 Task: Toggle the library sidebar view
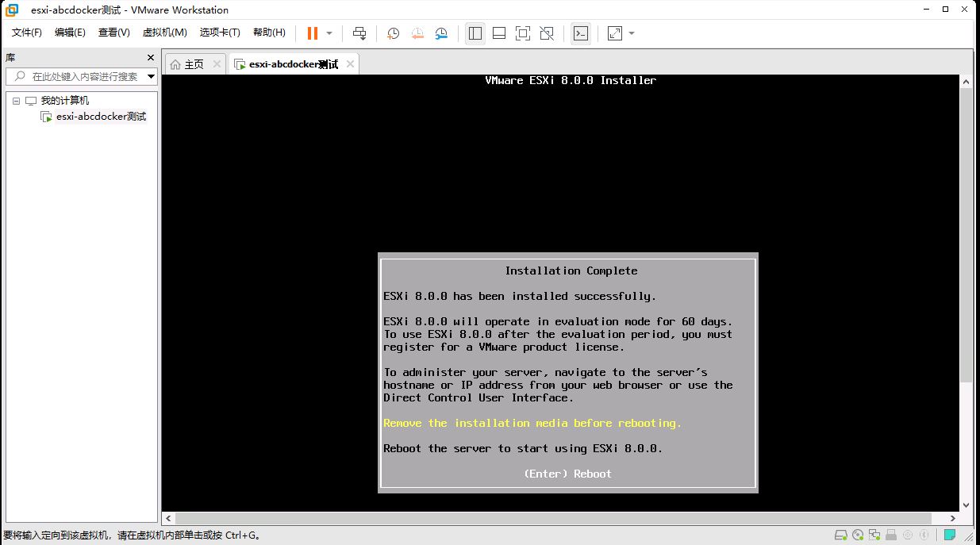pyautogui.click(x=475, y=33)
